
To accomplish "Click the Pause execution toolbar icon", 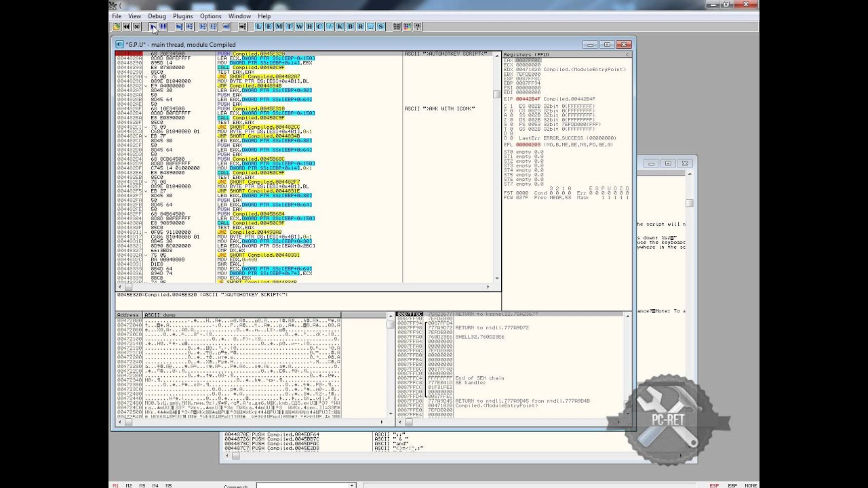I will [x=163, y=26].
